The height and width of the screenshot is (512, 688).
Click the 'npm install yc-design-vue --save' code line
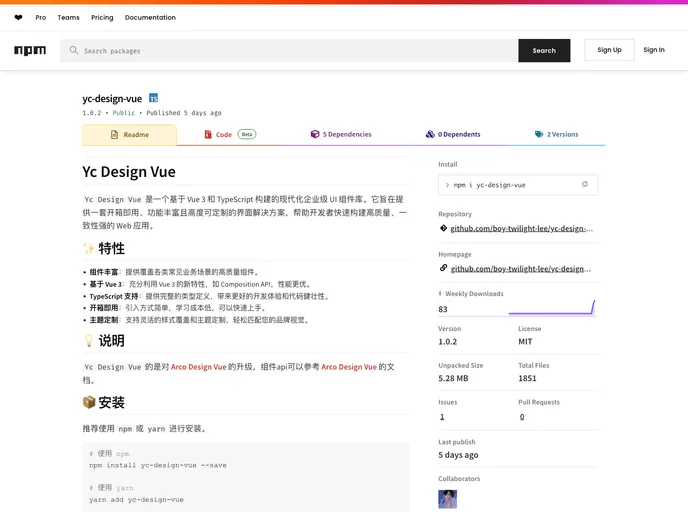[158, 465]
